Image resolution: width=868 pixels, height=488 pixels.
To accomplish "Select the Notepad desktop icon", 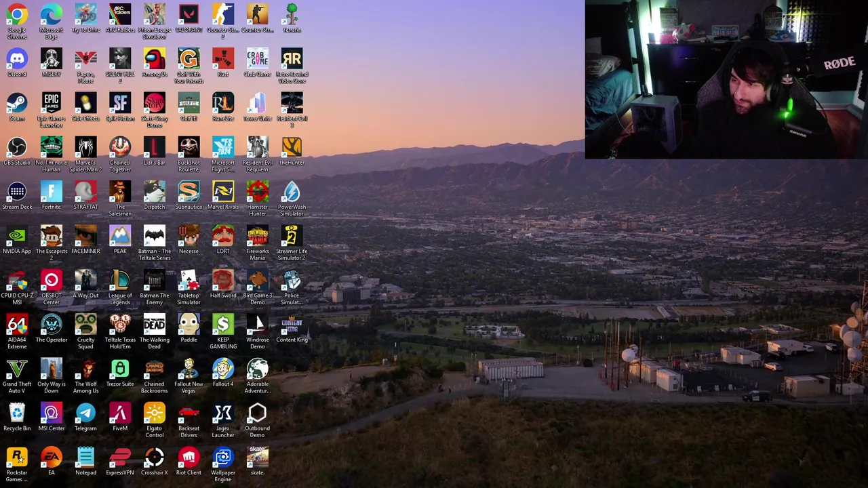I will [x=85, y=457].
